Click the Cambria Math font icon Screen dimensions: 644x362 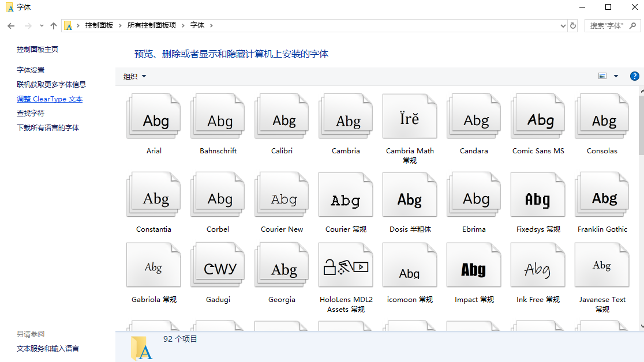pos(410,117)
